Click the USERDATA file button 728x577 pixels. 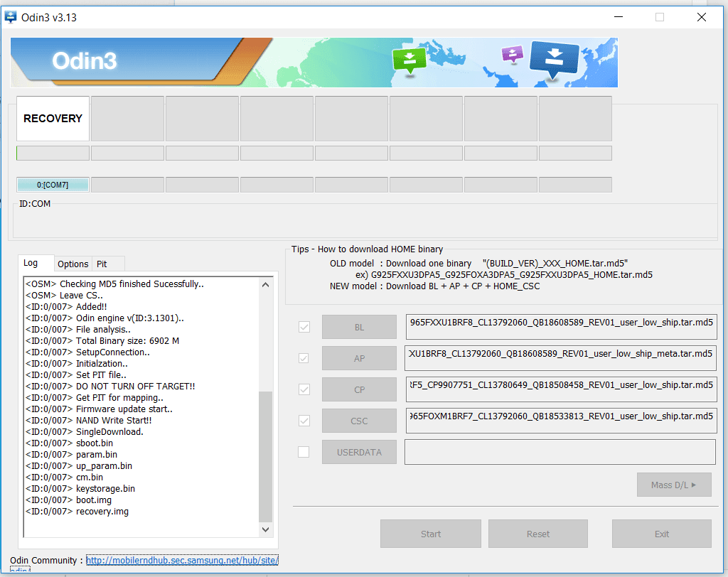tap(359, 452)
